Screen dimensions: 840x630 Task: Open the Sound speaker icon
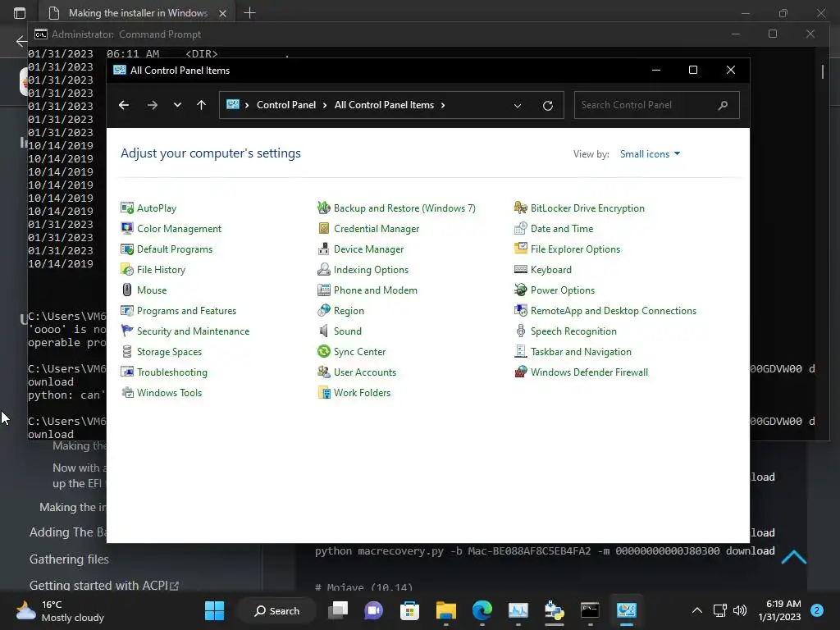(323, 331)
